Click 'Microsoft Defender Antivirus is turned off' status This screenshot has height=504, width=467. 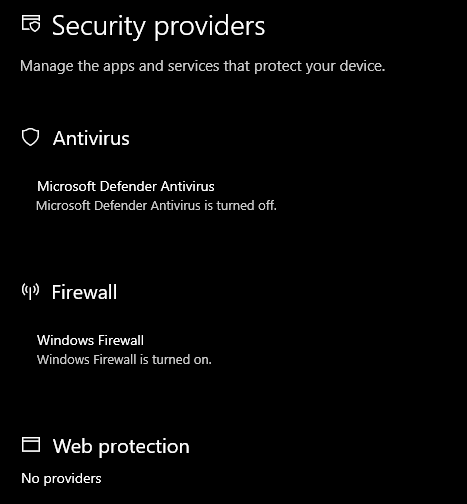(156, 206)
